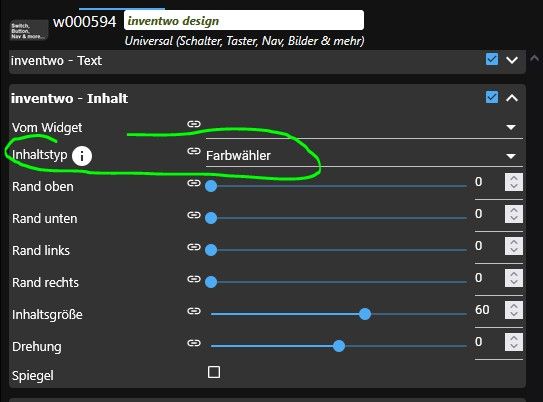Open the Vom Widget dropdown
Viewport: 543px width, 402px height.
point(364,127)
